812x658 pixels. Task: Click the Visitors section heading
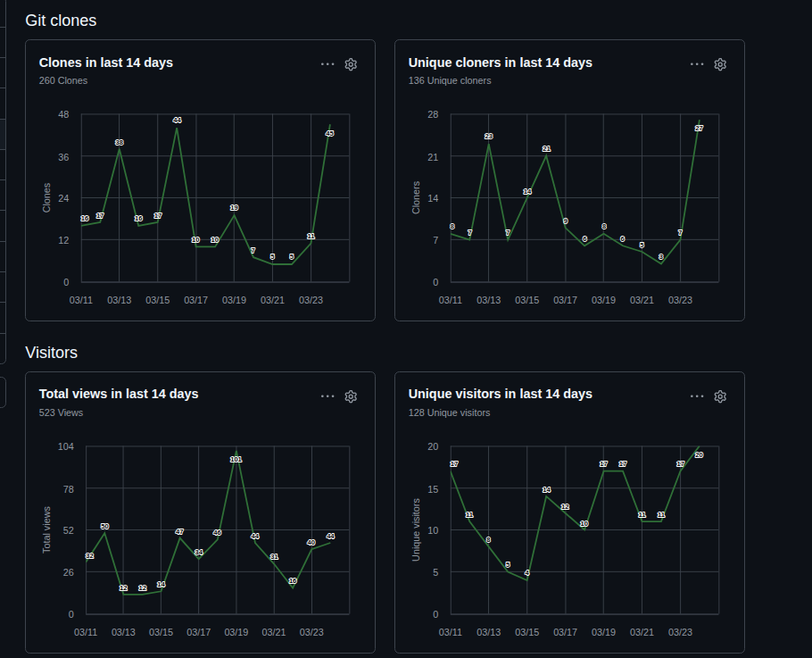(52, 353)
